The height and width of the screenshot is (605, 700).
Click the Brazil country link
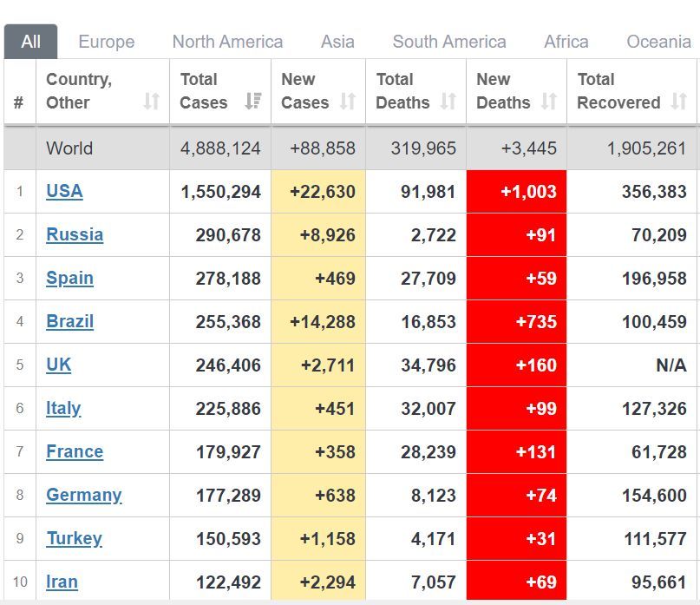click(x=69, y=321)
